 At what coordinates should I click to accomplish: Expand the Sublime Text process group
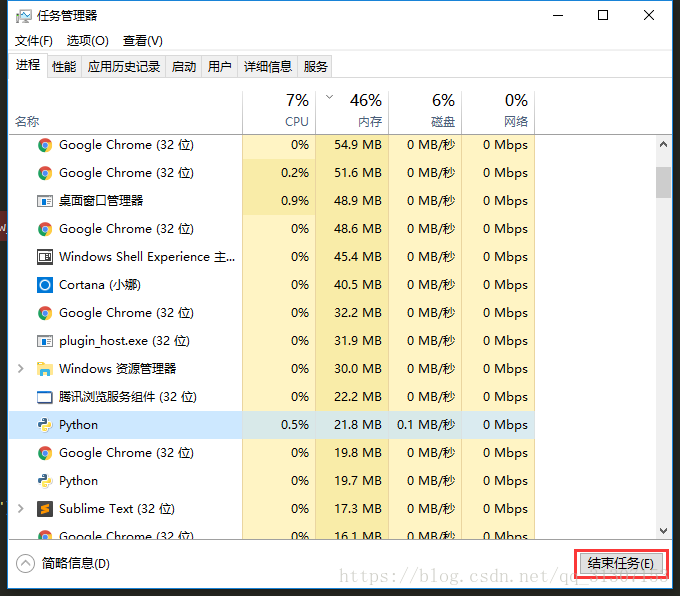click(20, 509)
